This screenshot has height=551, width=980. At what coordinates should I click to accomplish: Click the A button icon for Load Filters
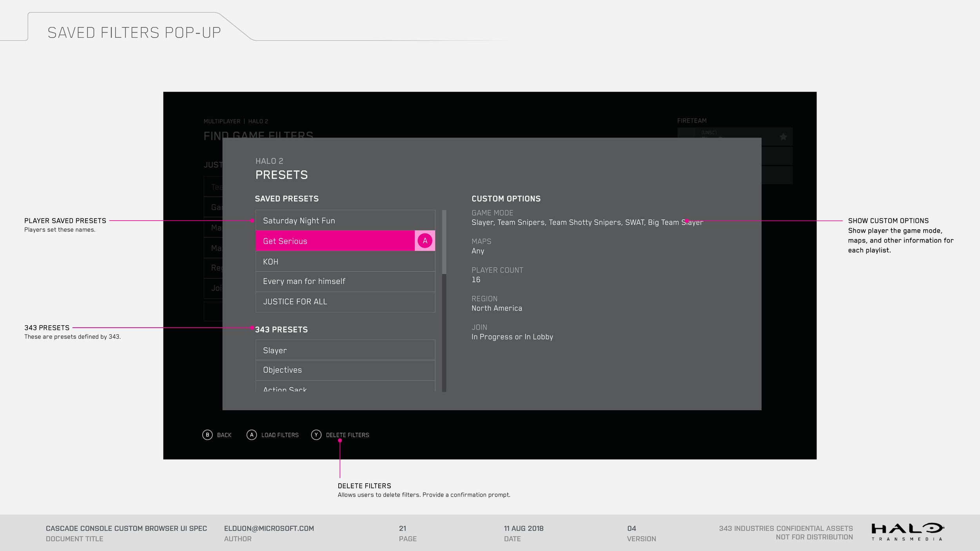coord(252,435)
